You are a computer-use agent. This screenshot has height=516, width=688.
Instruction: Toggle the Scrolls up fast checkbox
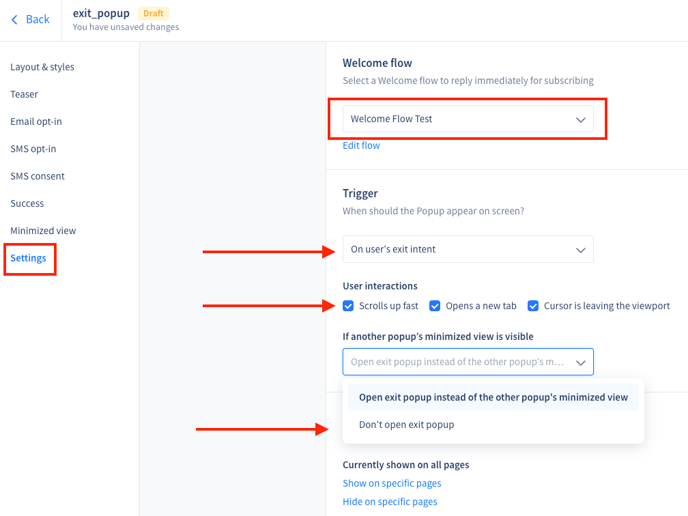point(348,306)
